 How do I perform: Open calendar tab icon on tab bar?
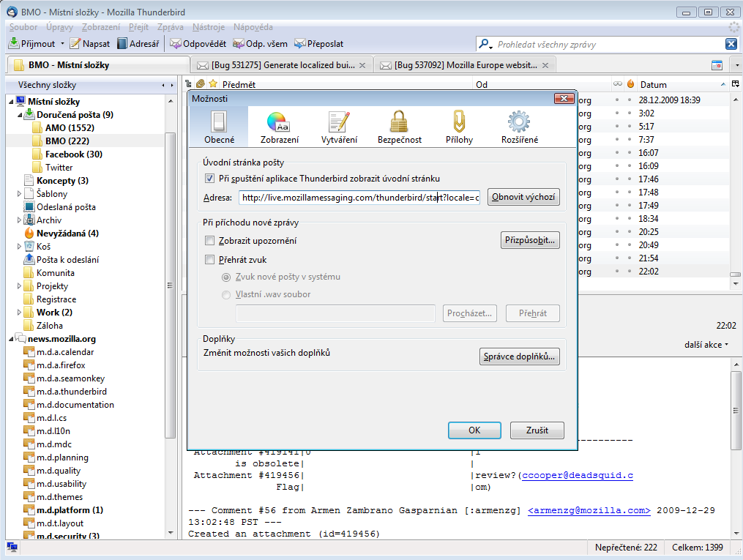tap(717, 65)
